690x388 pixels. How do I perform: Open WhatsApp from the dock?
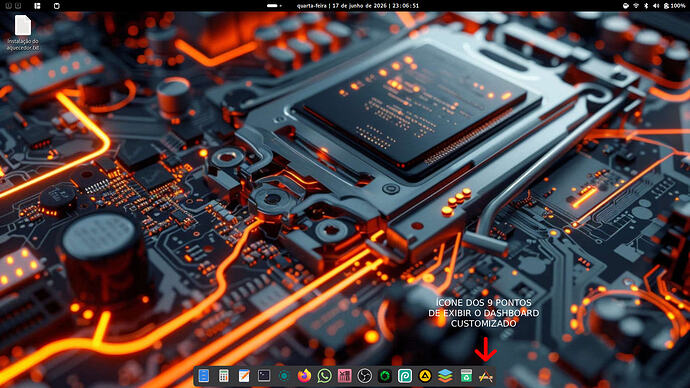(x=324, y=376)
